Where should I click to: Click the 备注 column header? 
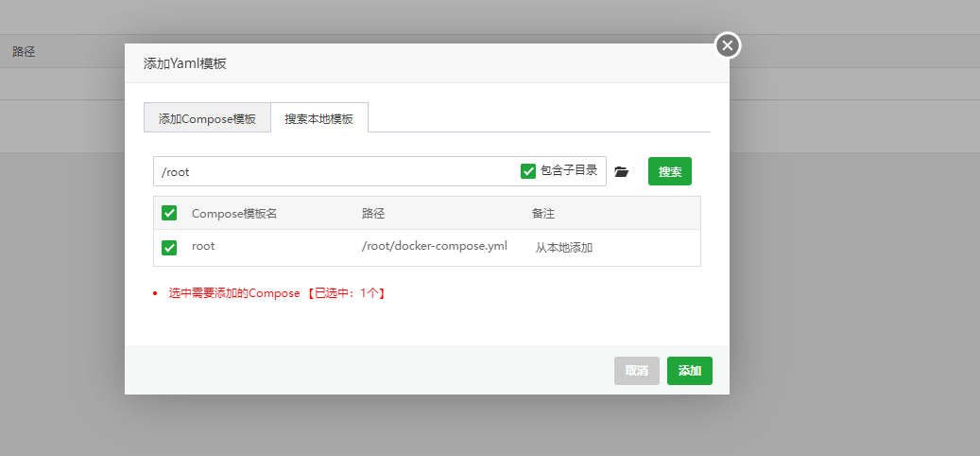(x=543, y=213)
